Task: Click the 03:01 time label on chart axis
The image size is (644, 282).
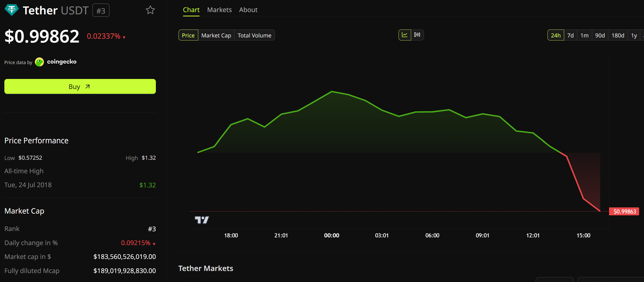Action: tap(382, 235)
